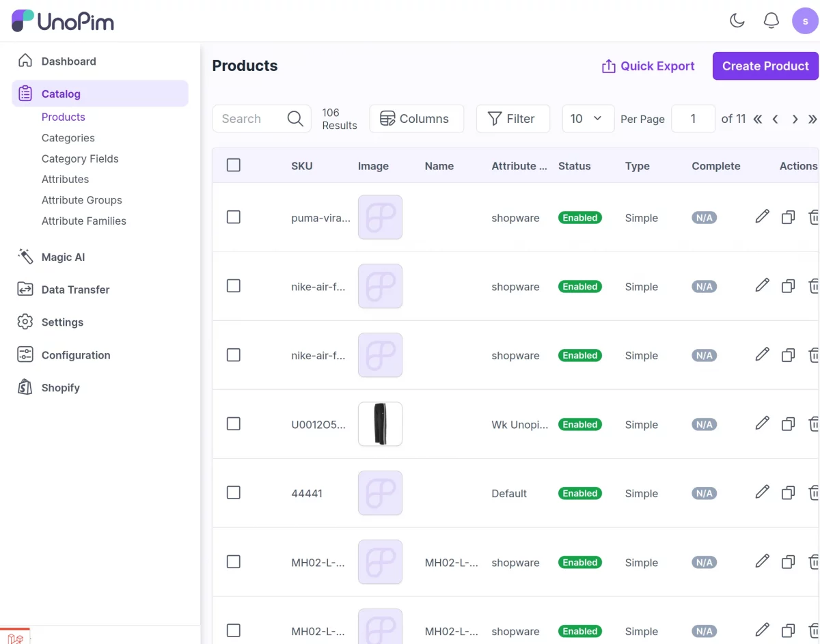Sort by the Status column header
820x644 pixels.
click(x=575, y=166)
